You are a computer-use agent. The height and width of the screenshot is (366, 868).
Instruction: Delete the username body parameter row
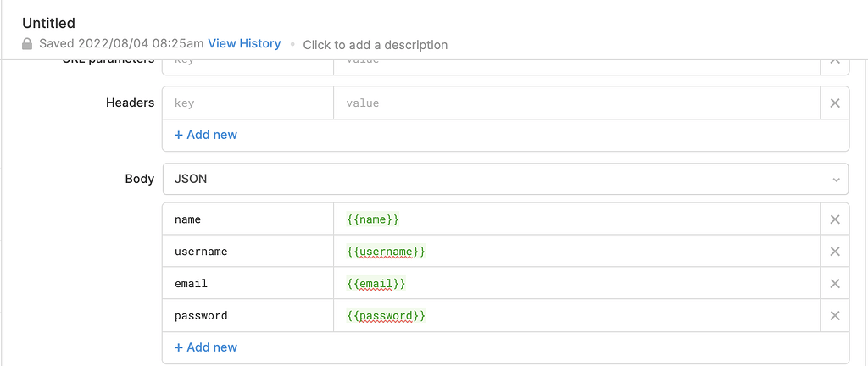coord(834,252)
